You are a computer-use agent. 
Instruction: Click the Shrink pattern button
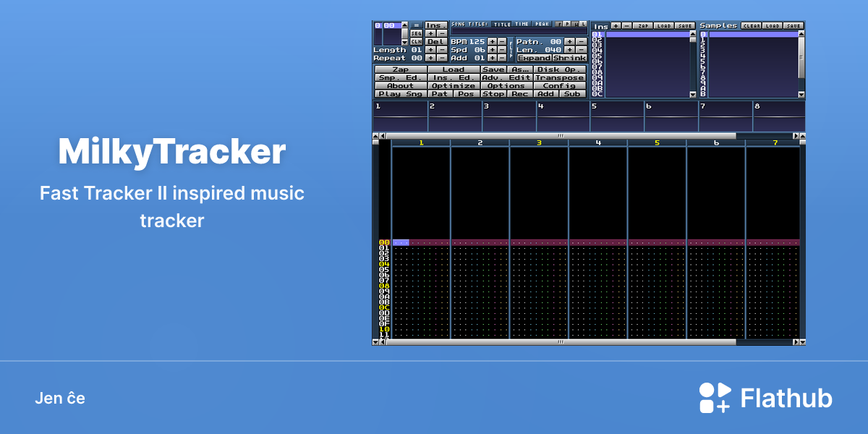coord(570,58)
